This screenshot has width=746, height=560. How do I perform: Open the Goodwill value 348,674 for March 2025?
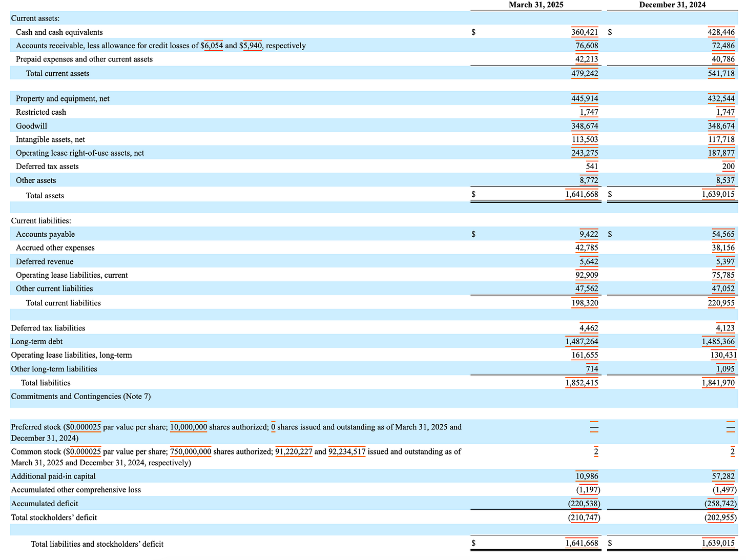(585, 126)
